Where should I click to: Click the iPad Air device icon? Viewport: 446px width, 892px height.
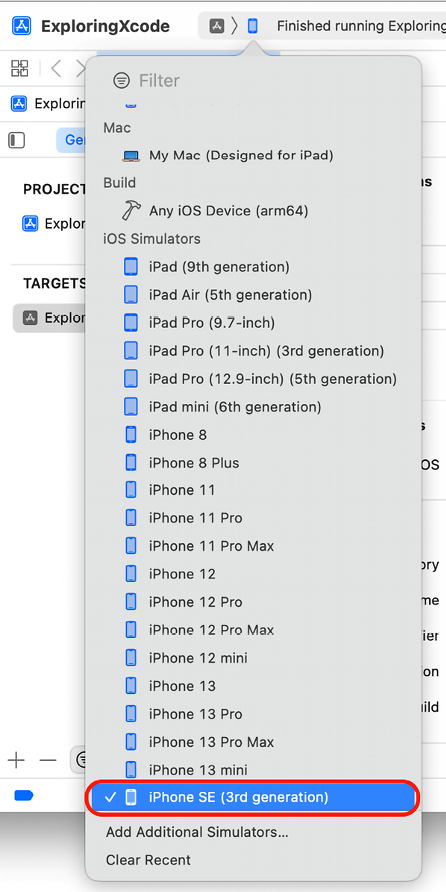[131, 295]
